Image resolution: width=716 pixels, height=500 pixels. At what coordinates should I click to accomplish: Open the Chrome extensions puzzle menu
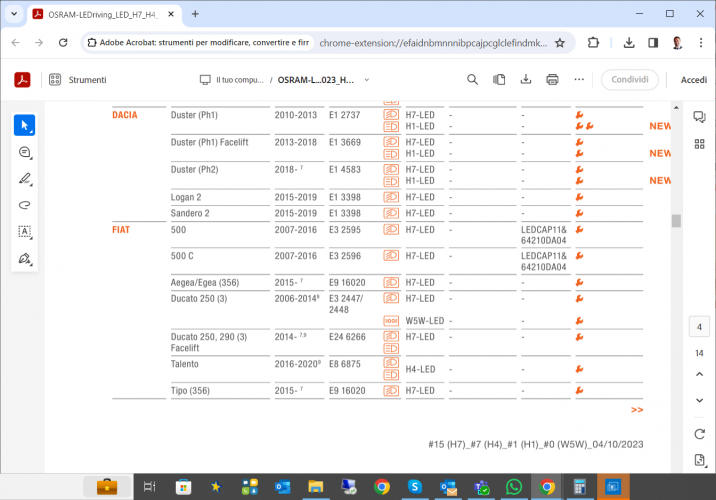click(x=593, y=42)
